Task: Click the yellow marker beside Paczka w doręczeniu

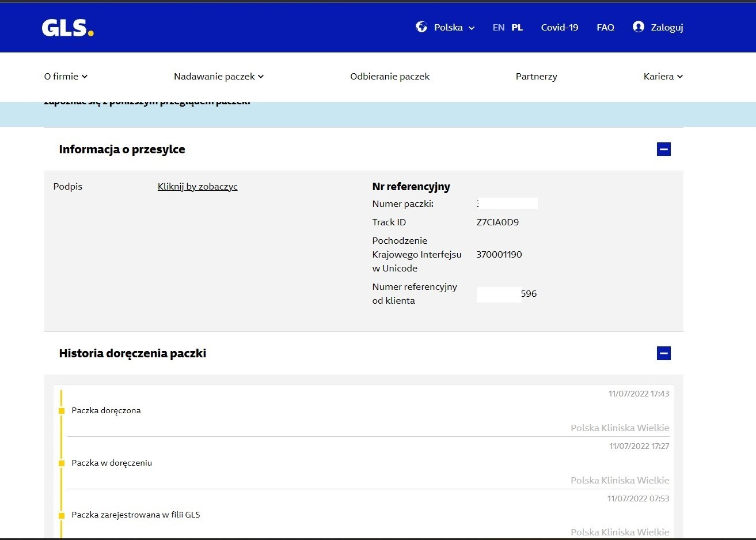Action: pyautogui.click(x=62, y=463)
